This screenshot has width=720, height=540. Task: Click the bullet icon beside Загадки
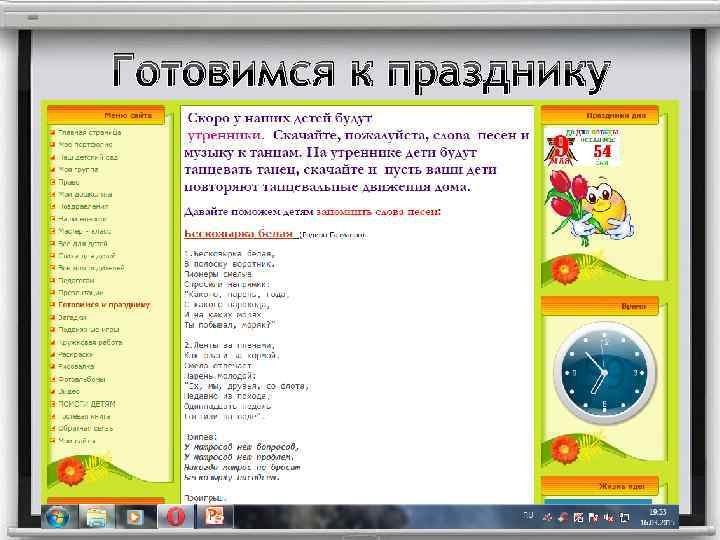pos(52,318)
